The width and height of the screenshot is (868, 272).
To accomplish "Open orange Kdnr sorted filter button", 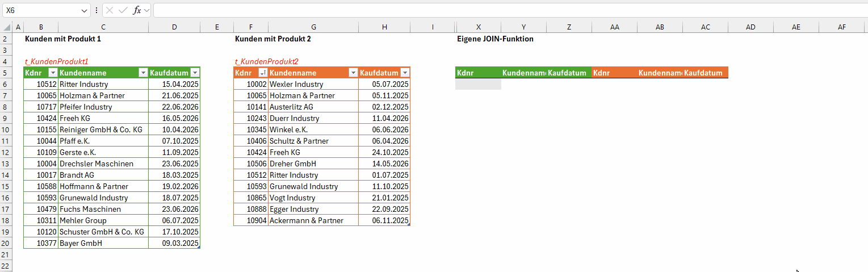I will coord(263,73).
